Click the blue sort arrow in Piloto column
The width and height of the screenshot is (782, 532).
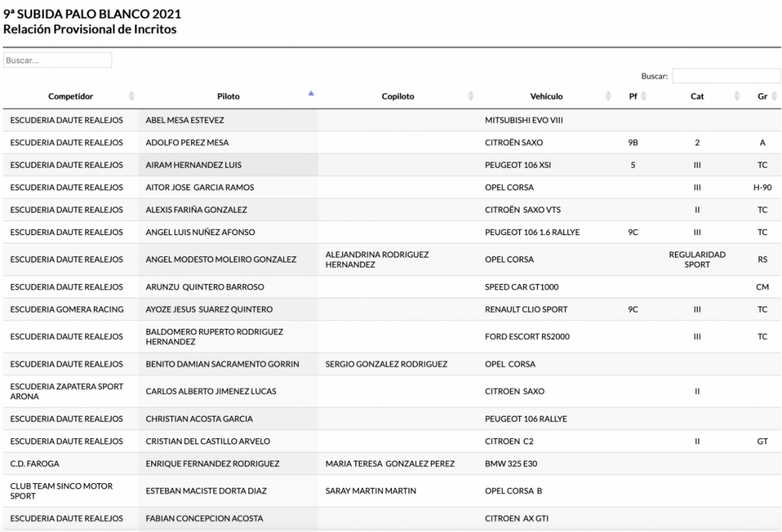point(311,95)
